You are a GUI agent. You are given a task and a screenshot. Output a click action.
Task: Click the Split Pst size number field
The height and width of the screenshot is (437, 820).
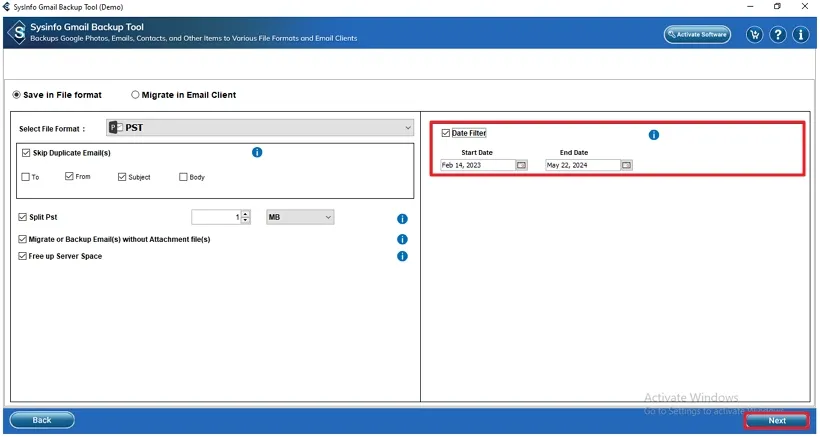point(215,217)
